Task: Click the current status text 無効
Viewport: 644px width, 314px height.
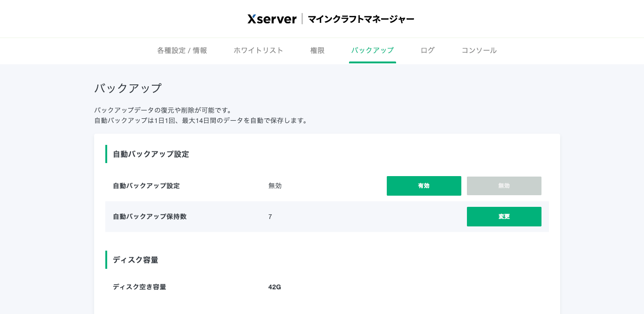Action: [x=275, y=186]
